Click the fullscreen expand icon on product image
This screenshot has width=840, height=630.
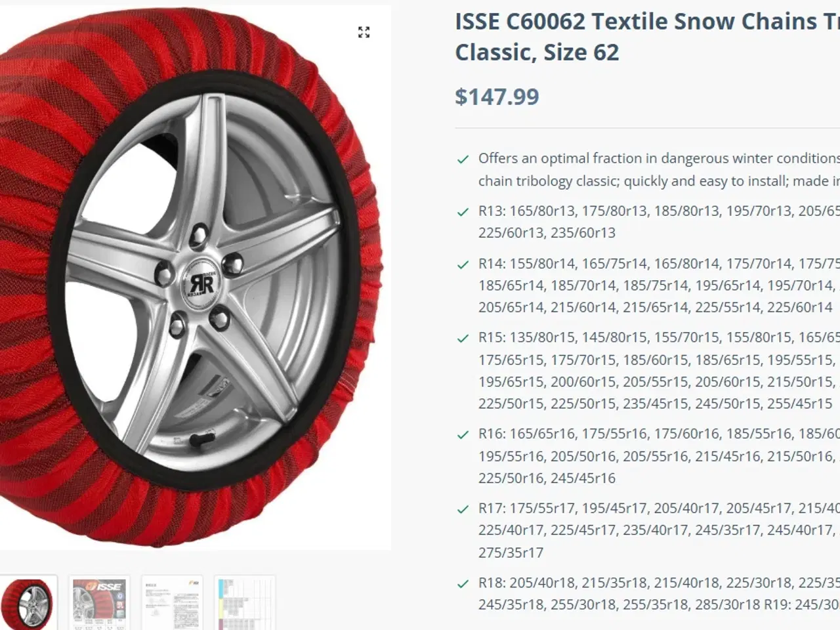pos(364,32)
